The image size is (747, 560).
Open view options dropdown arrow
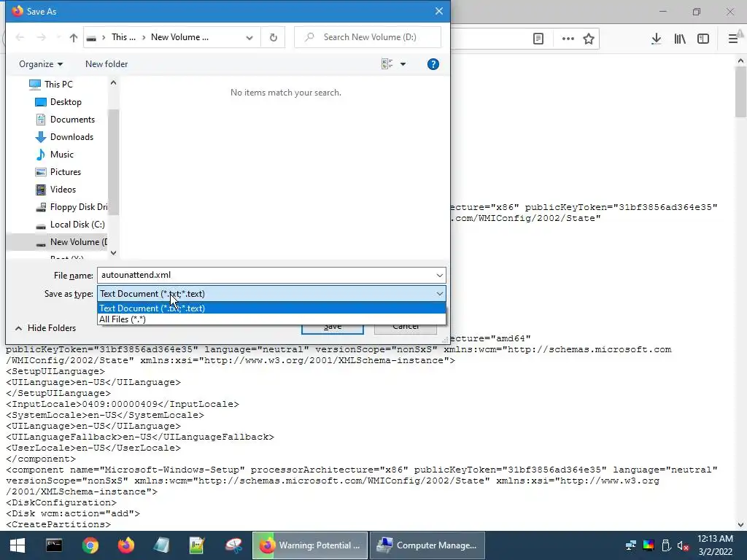pyautogui.click(x=403, y=64)
